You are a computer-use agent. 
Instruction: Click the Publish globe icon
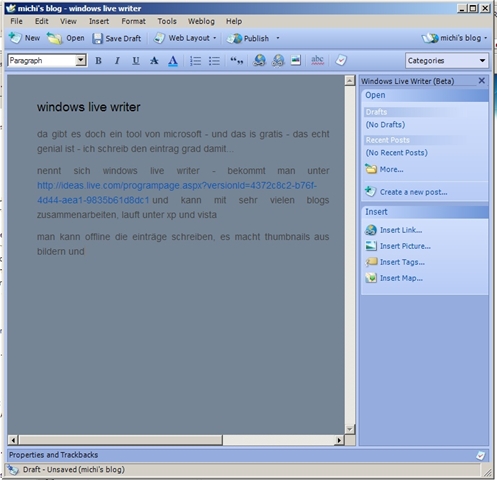235,38
